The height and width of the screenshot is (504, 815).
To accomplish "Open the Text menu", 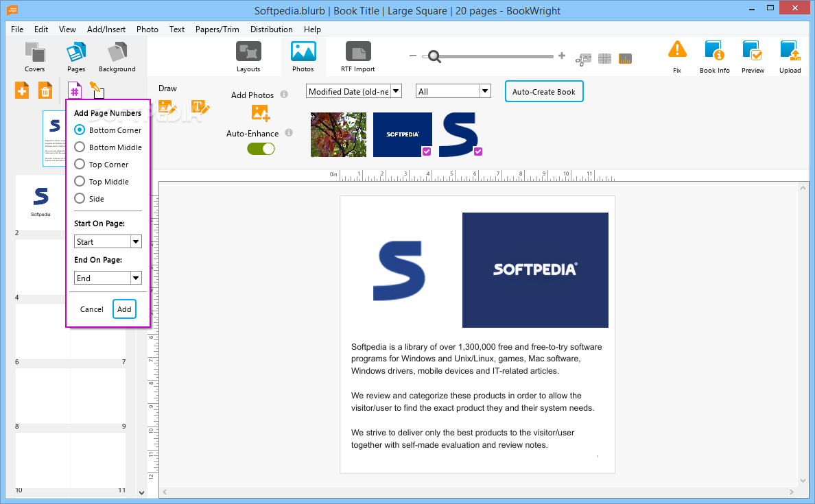I will [177, 29].
